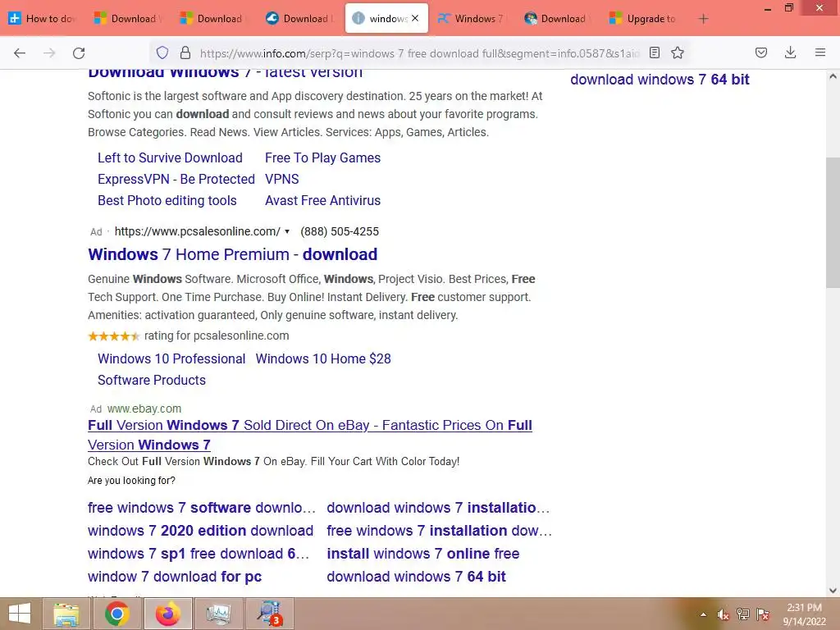840x630 pixels.
Task: Search 'windows 7 2020 edition download' suggestion
Action: pos(200,531)
